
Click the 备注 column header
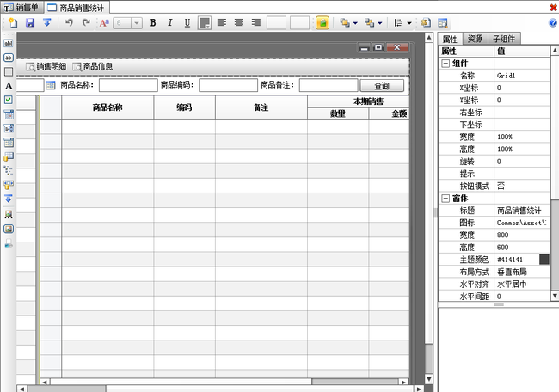261,107
